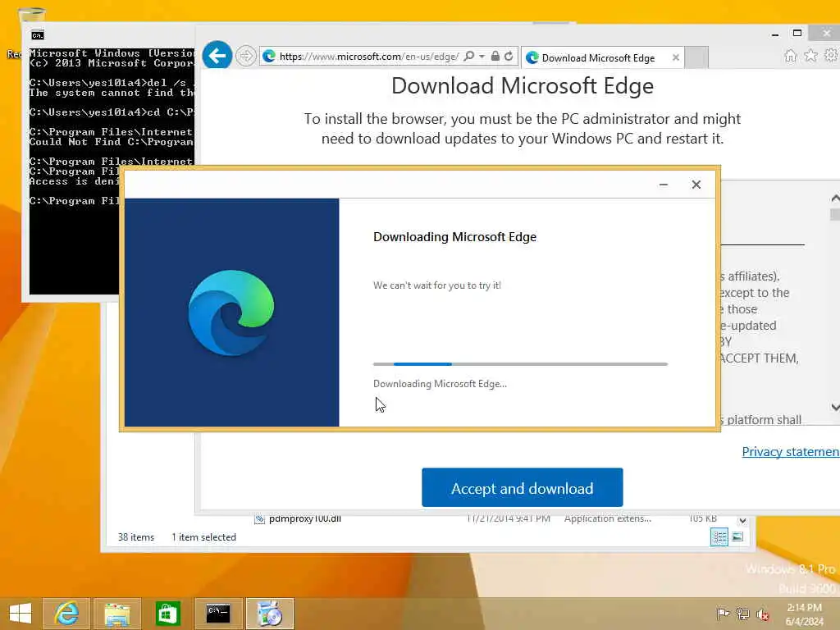This screenshot has width=840, height=630.
Task: Click the Edge download progress bar
Action: (520, 364)
